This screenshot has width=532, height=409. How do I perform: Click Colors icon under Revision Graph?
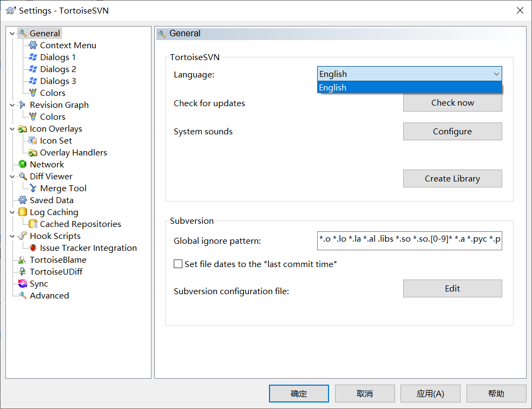tap(33, 116)
